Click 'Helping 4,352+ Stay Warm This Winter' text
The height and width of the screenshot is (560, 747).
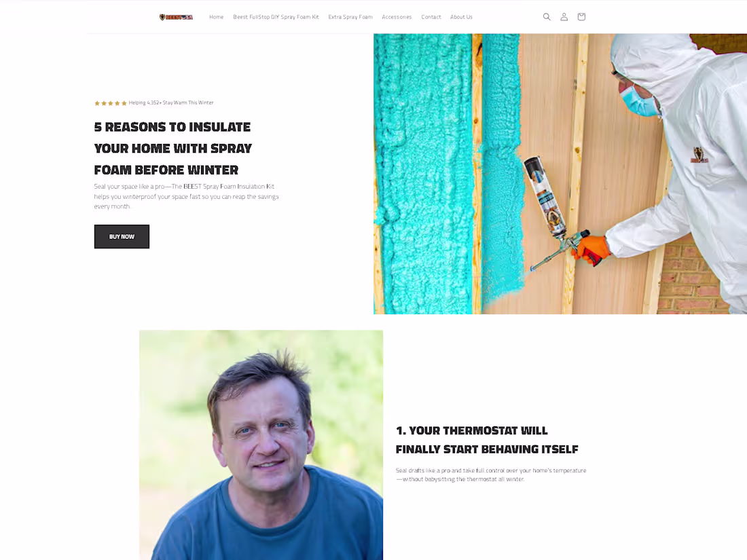click(x=171, y=103)
